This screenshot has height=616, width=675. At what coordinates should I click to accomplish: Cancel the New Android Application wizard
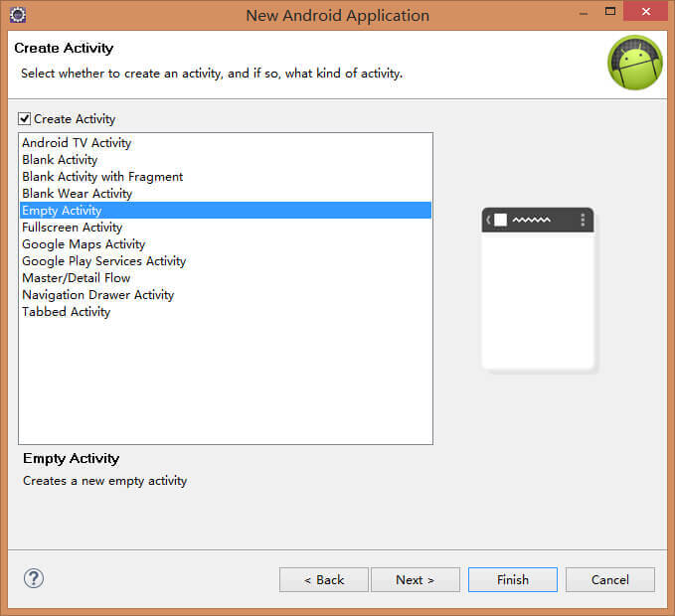(x=610, y=580)
